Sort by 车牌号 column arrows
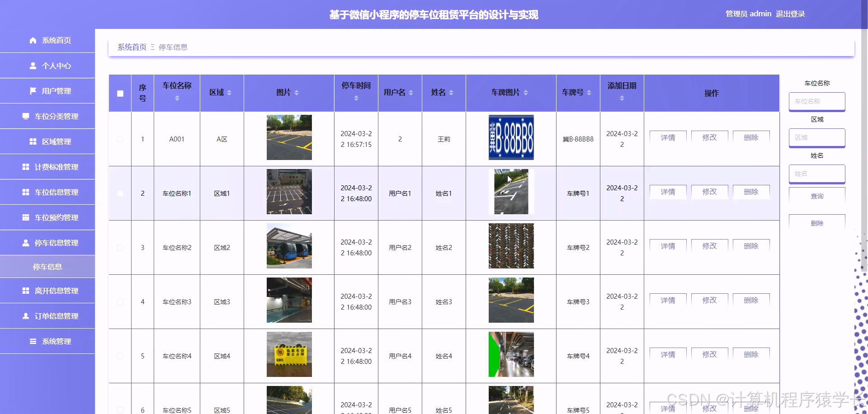 click(589, 93)
